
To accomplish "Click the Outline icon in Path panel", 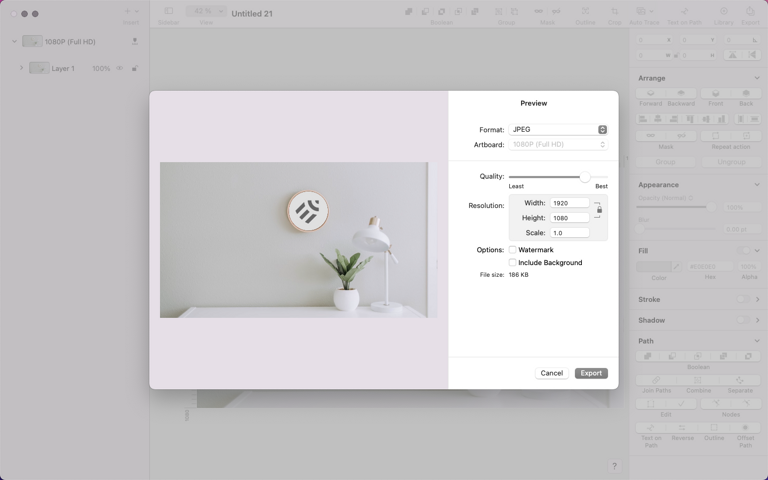I will [714, 427].
